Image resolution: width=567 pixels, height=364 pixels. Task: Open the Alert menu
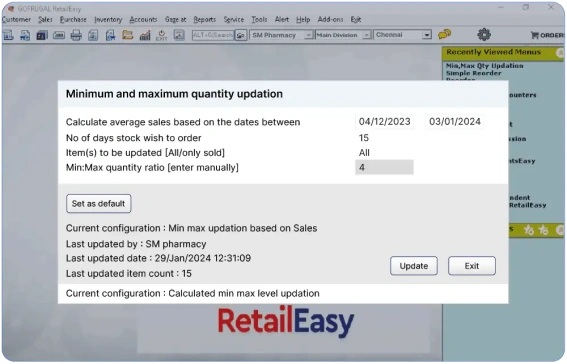(282, 20)
